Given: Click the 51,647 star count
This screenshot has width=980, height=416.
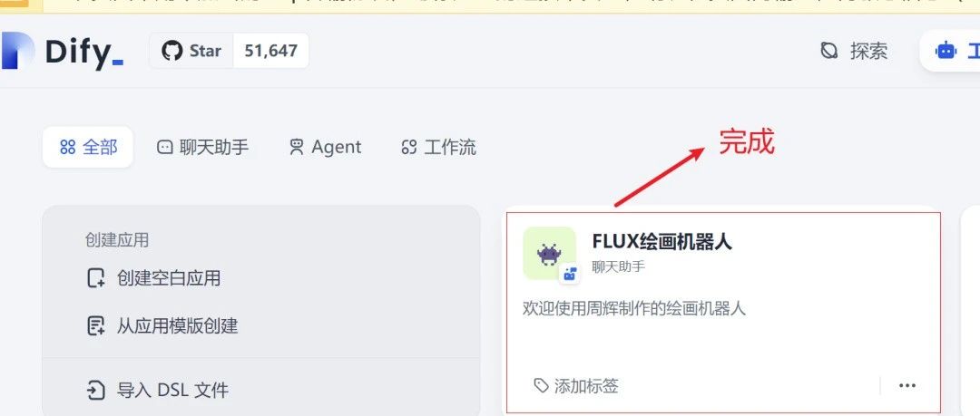Looking at the screenshot, I should (x=270, y=51).
